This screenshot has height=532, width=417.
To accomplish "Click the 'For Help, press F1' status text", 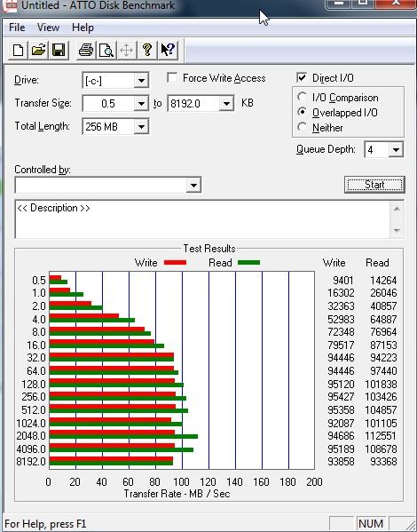I will (45, 523).
